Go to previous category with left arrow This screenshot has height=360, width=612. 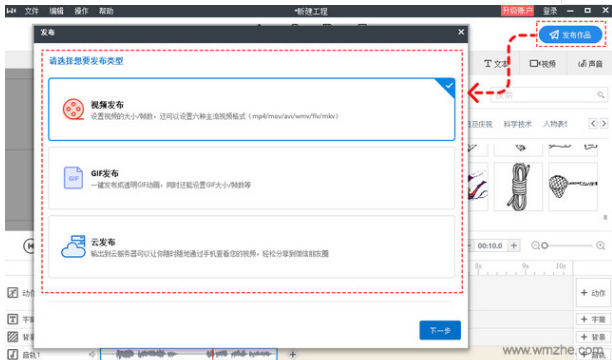coord(593,124)
